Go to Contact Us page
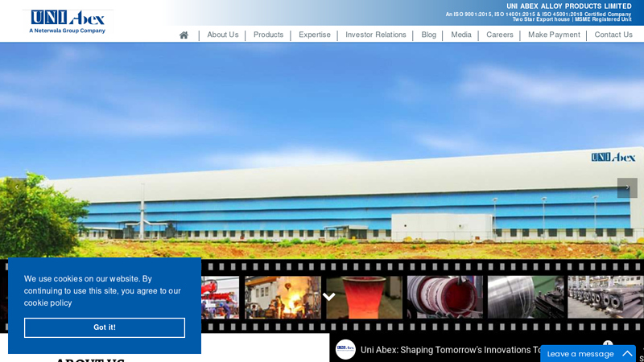The height and width of the screenshot is (362, 644). [613, 35]
